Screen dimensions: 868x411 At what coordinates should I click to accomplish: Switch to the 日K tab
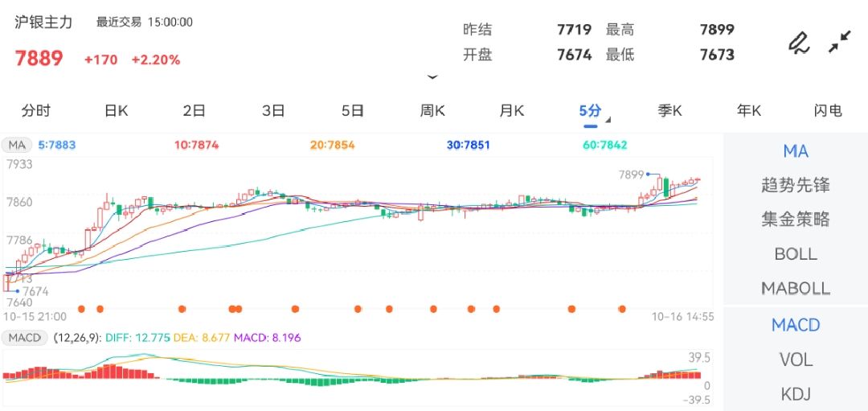coord(116,111)
